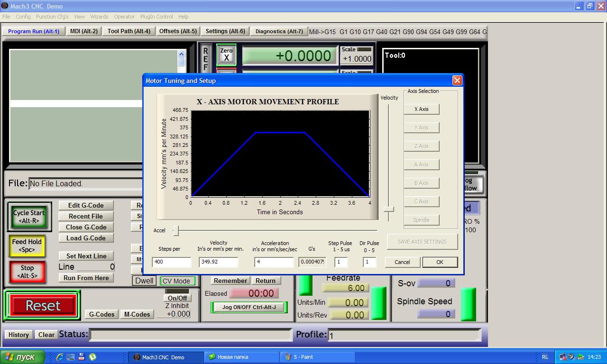Toggle the Dwell button

click(144, 281)
